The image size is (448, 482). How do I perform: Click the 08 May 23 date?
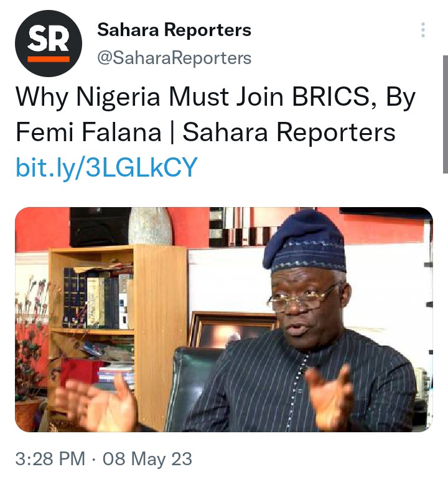147,458
